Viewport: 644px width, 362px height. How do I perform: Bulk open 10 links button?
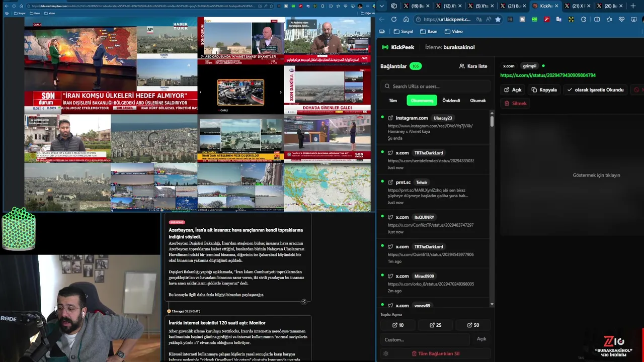click(397, 325)
